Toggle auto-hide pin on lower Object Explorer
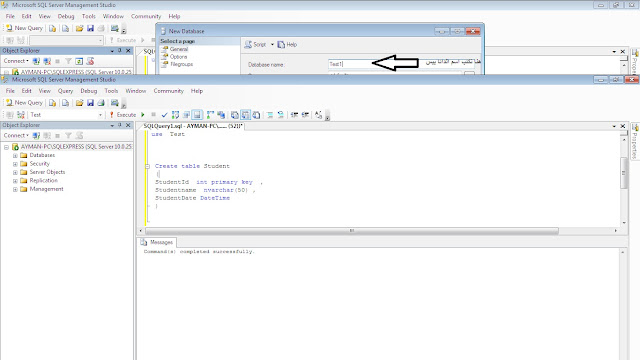This screenshot has width=640, height=360. point(120,125)
